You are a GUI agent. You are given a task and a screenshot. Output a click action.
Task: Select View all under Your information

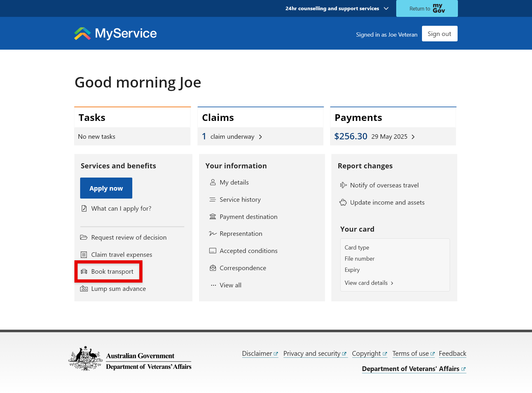tap(230, 285)
